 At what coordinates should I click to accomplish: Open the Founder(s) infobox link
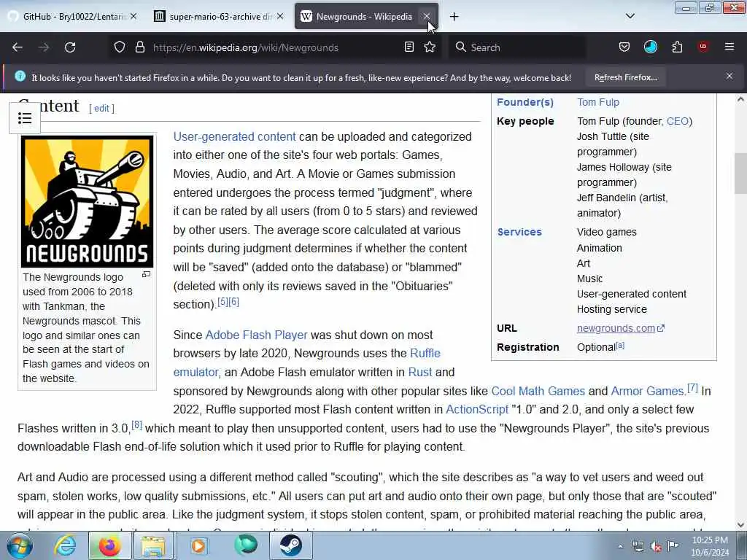525,102
